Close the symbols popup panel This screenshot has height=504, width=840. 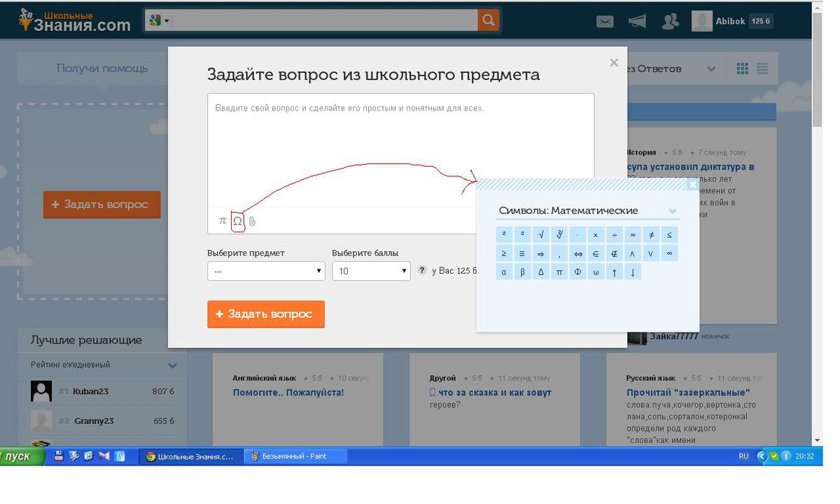pyautogui.click(x=692, y=185)
